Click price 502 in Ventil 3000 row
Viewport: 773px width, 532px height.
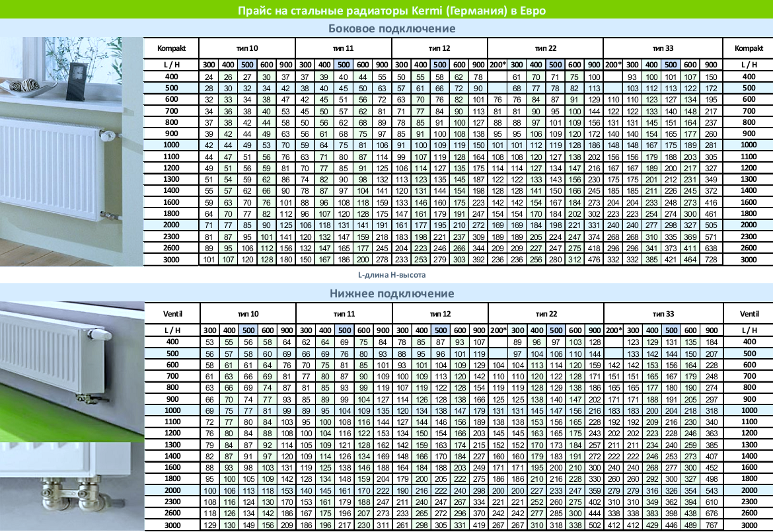(595, 525)
